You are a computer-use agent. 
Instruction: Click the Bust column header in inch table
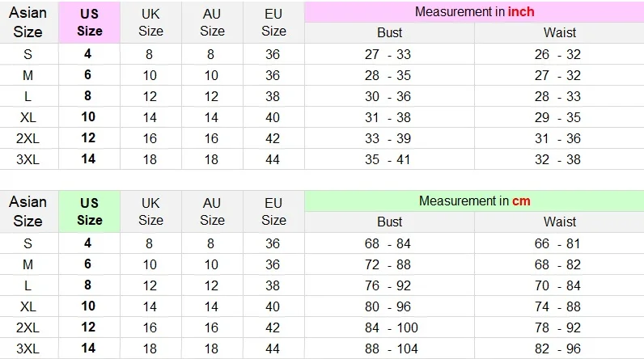pyautogui.click(x=389, y=33)
